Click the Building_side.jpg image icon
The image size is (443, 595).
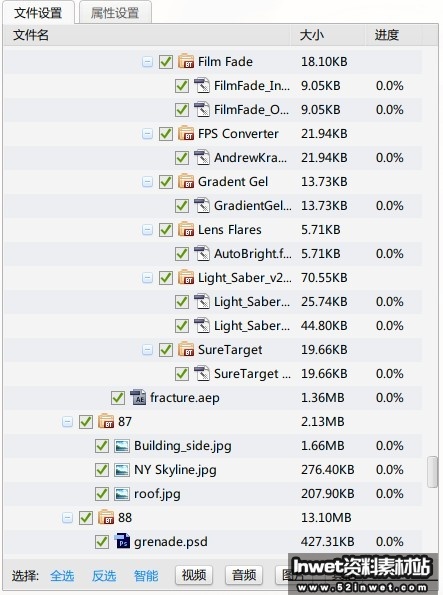coord(122,446)
